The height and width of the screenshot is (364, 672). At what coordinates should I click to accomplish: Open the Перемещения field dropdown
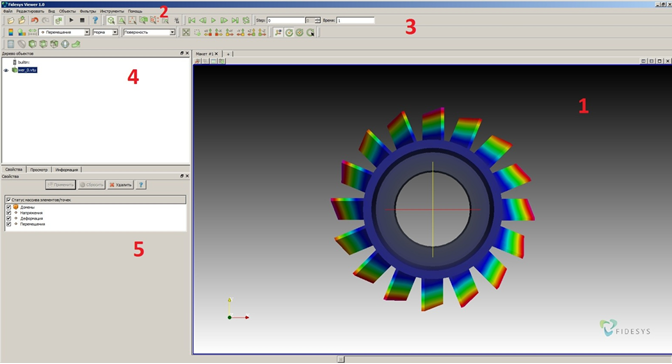click(x=64, y=32)
